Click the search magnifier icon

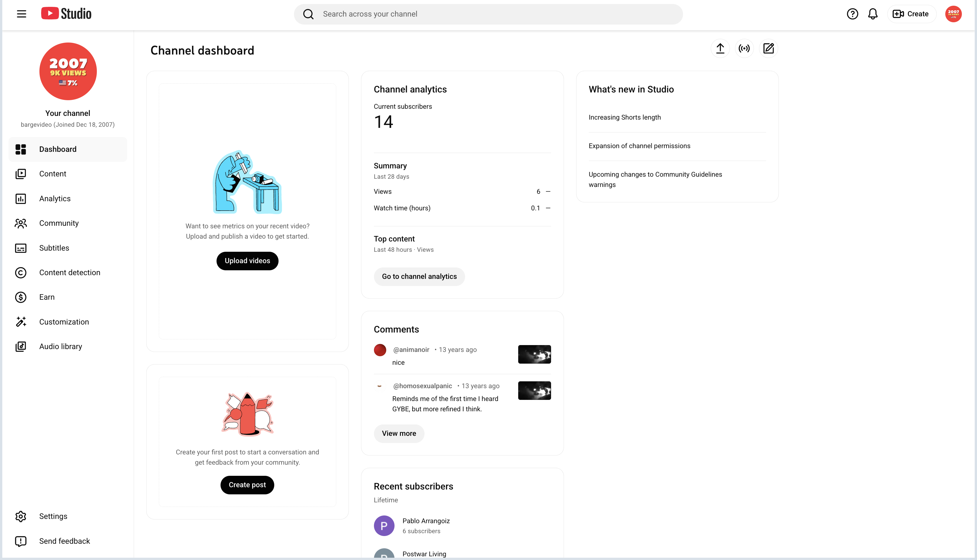pos(308,14)
